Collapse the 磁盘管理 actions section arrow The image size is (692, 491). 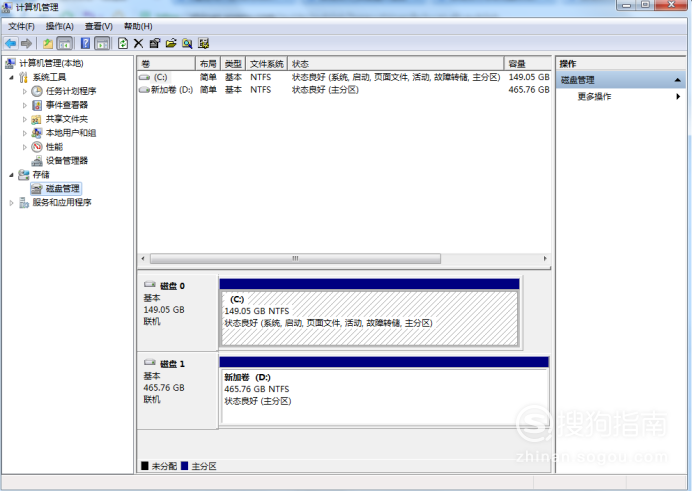pos(677,80)
